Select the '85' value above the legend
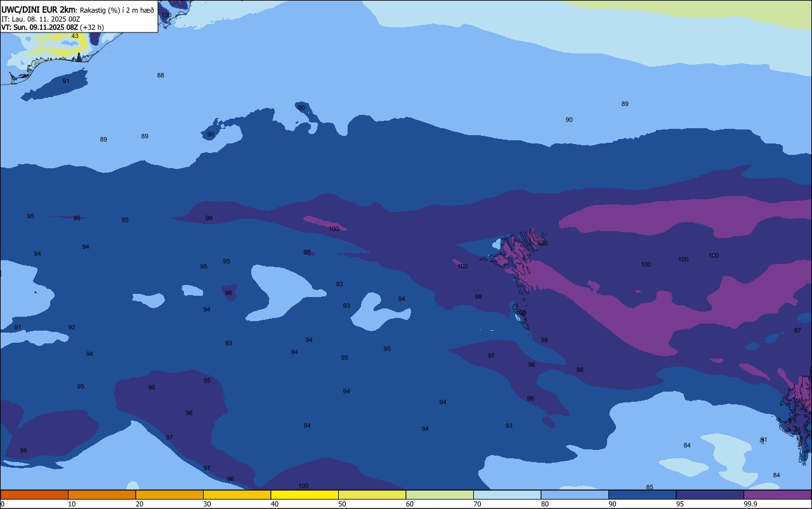 pyautogui.click(x=650, y=487)
